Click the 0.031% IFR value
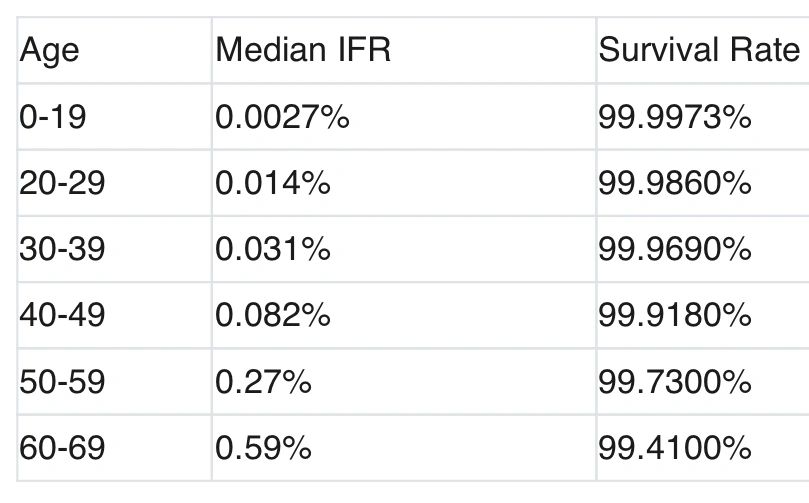 tap(272, 249)
